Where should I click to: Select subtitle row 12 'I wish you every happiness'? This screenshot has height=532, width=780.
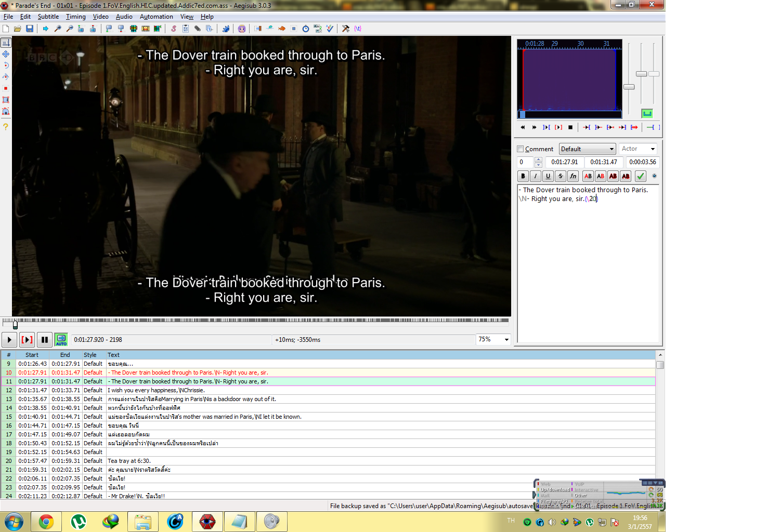(x=328, y=390)
